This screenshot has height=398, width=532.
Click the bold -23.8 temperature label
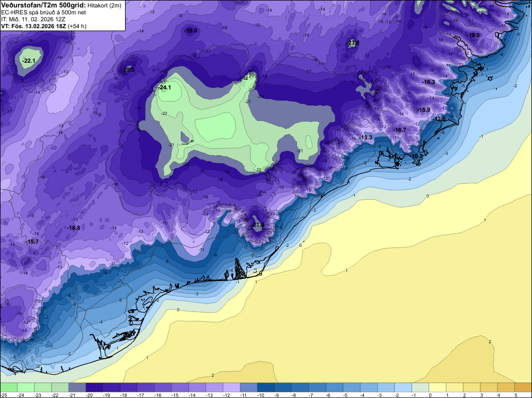353,43
